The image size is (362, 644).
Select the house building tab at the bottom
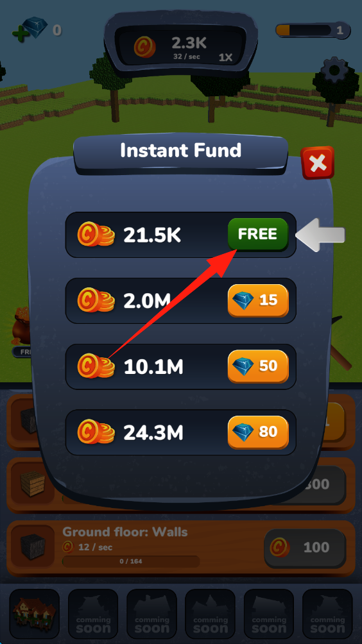[34, 614]
